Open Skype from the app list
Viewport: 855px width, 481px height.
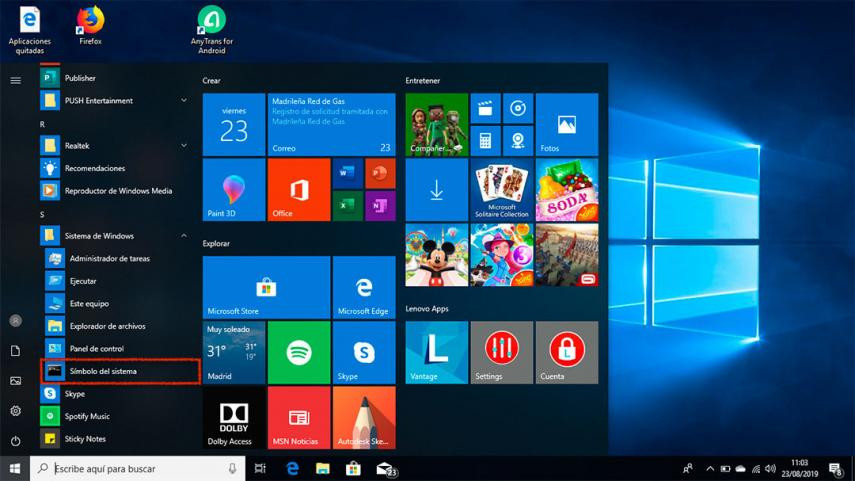coord(115,394)
